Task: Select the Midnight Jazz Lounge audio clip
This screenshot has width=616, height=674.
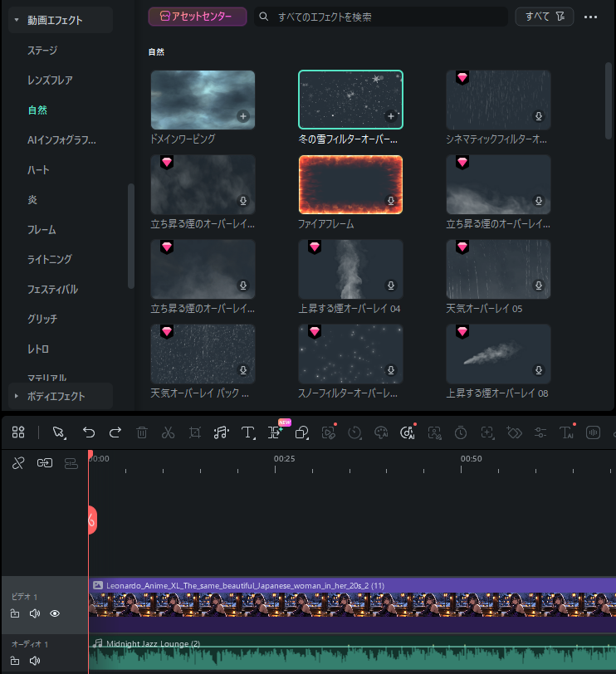Action: click(x=352, y=654)
